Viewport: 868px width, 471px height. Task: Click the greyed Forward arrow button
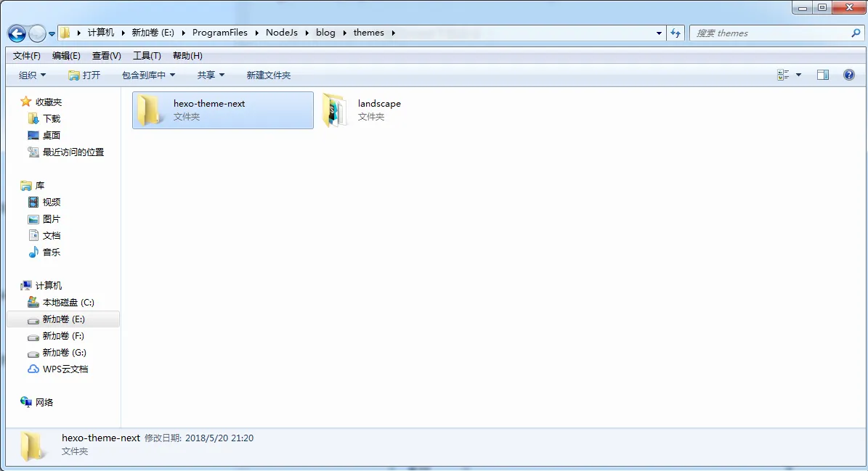coord(37,33)
